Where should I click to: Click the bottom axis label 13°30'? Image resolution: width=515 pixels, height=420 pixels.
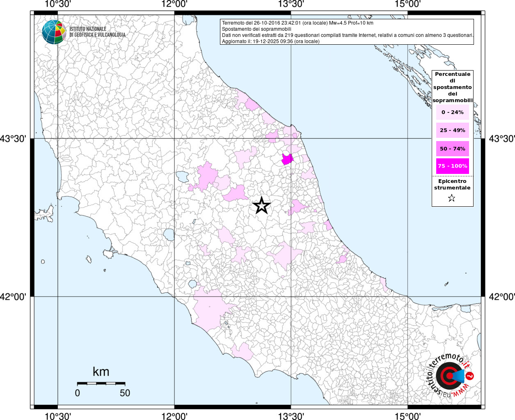(291, 416)
